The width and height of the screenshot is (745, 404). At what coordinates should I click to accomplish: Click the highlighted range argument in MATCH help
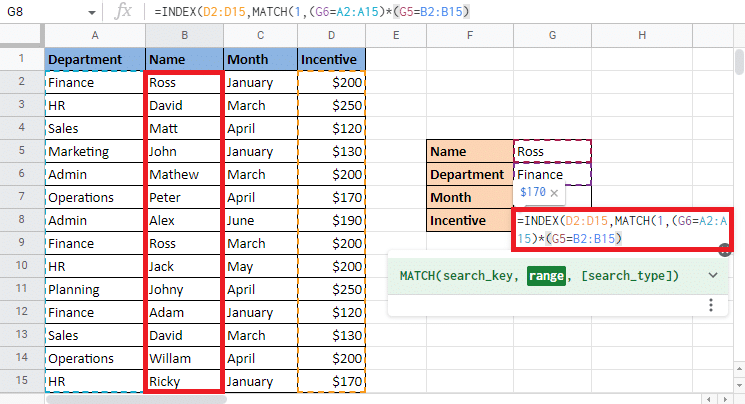(x=547, y=275)
